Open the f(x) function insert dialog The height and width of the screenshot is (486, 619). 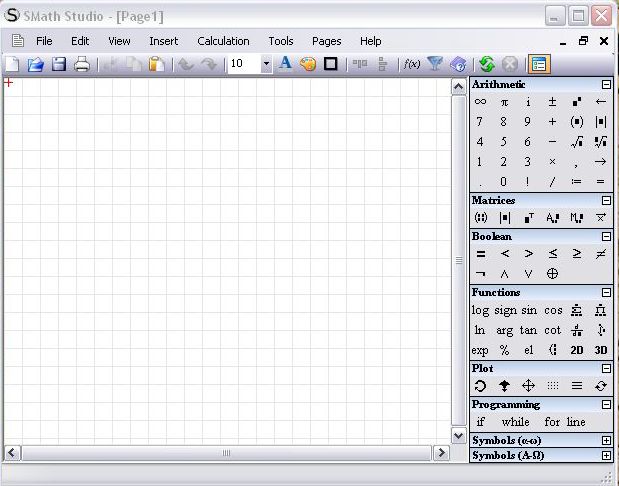click(x=412, y=64)
